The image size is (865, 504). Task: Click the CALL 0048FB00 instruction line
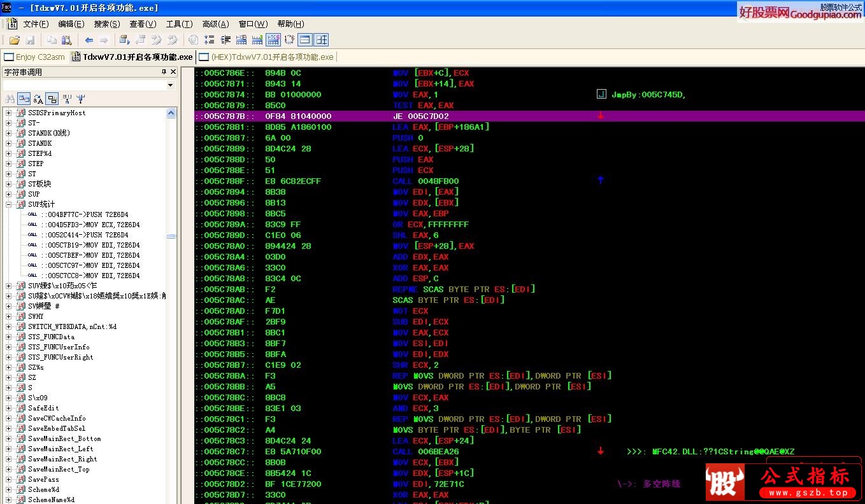click(x=425, y=181)
